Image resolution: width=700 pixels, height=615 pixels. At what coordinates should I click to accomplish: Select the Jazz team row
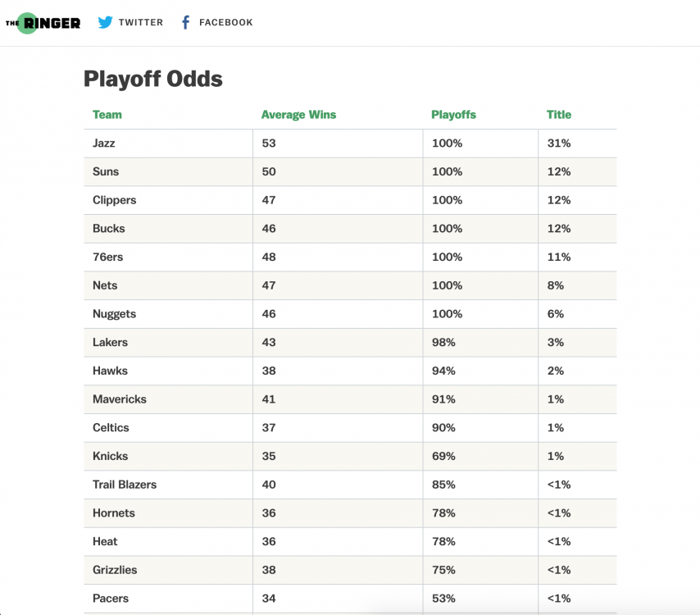pyautogui.click(x=104, y=143)
